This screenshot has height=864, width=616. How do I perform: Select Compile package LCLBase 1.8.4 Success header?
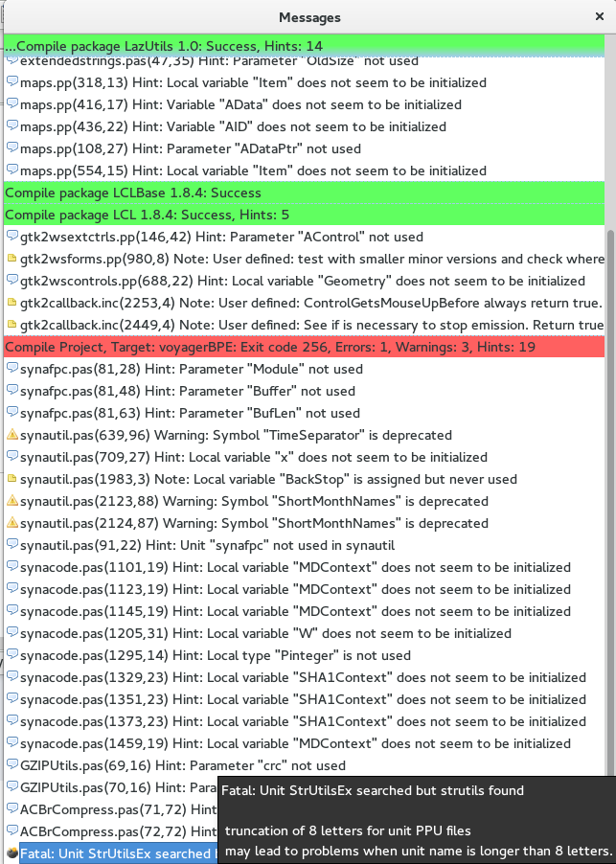coord(304,193)
